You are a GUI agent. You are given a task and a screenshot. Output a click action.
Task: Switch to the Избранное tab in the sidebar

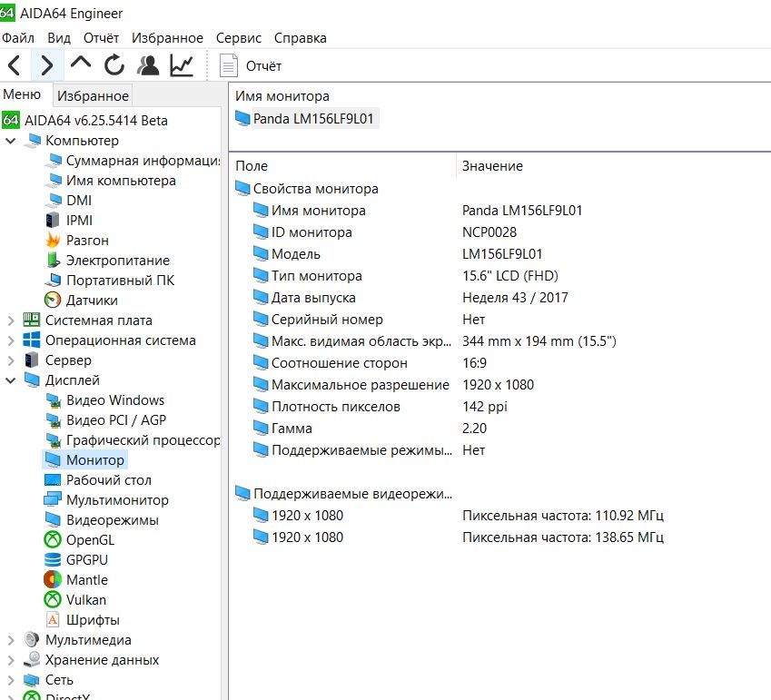pyautogui.click(x=93, y=96)
